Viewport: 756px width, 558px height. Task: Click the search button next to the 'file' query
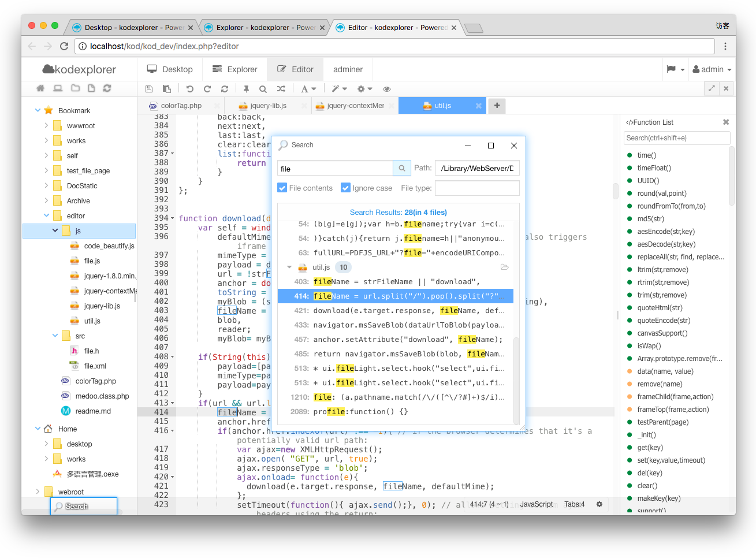point(402,168)
